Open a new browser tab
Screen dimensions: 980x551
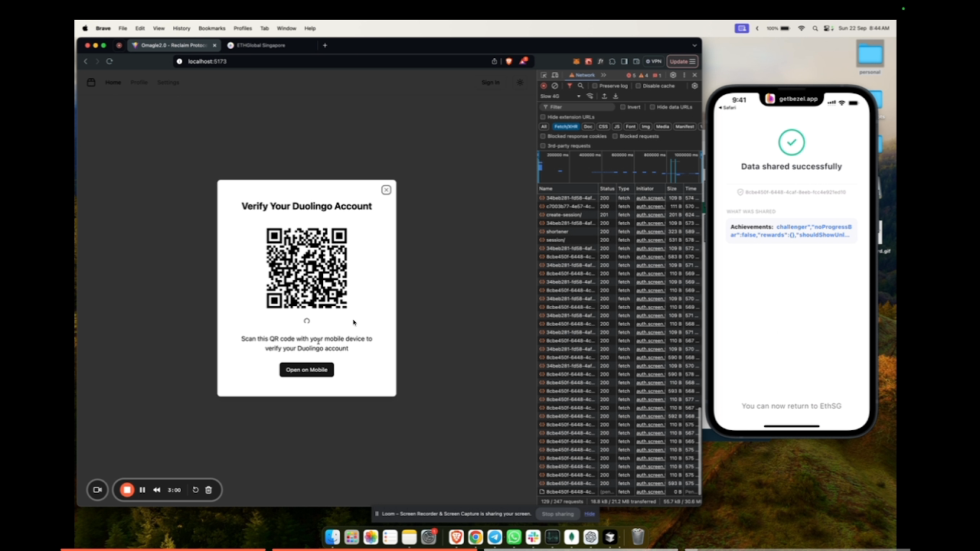click(325, 45)
